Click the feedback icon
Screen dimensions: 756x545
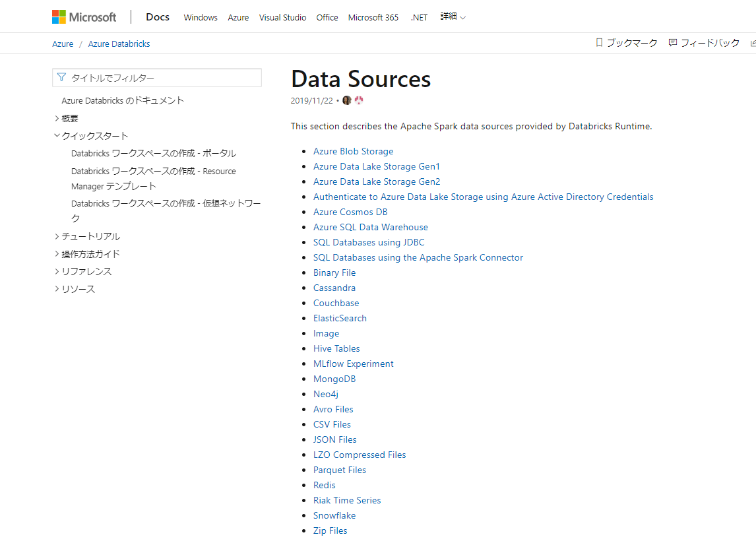tap(672, 43)
